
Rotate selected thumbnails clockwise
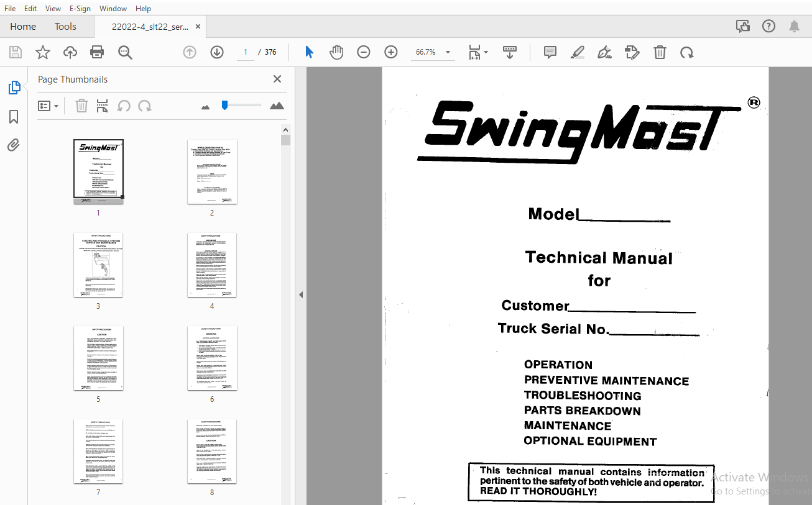click(x=145, y=106)
